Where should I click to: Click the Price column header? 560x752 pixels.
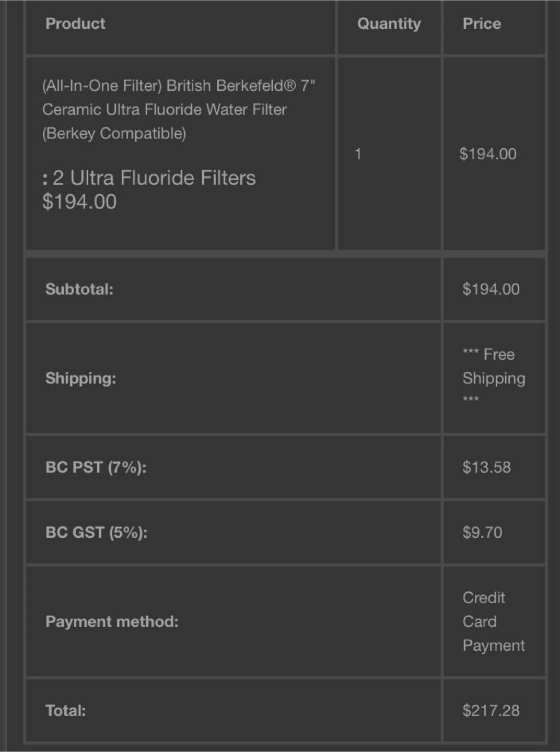tap(482, 23)
